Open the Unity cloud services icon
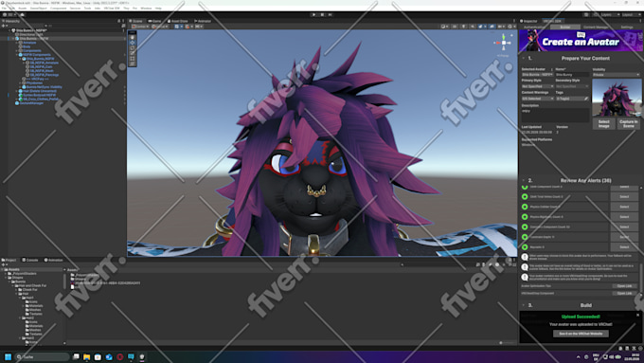Image resolution: width=644 pixels, height=363 pixels. (x=22, y=15)
